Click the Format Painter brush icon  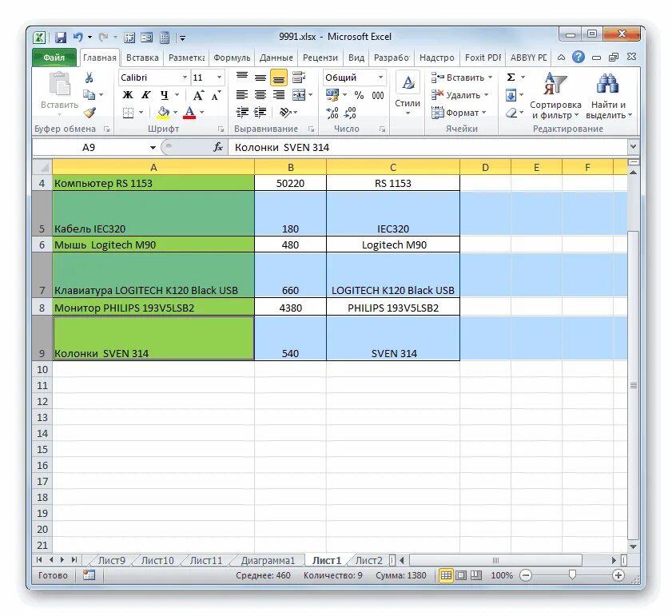coord(89,113)
